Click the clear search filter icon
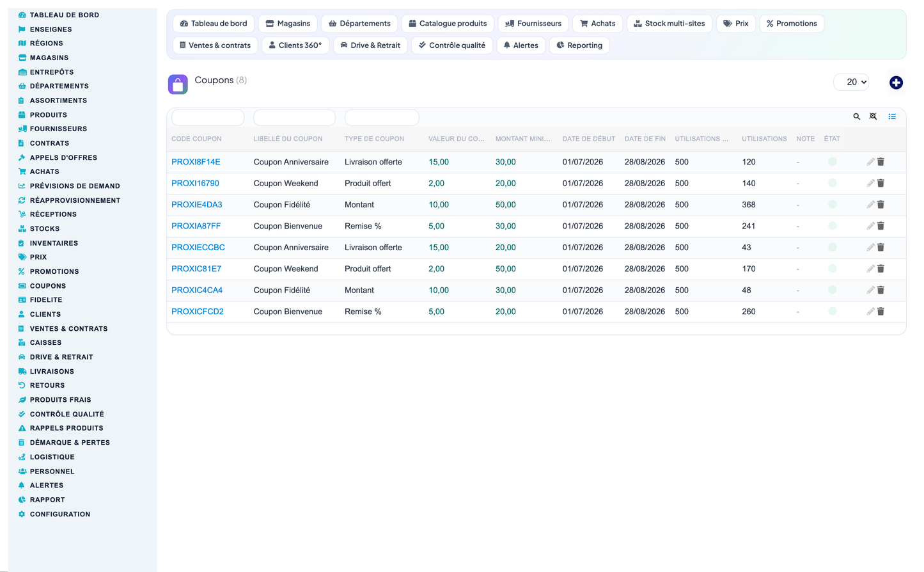 873,116
